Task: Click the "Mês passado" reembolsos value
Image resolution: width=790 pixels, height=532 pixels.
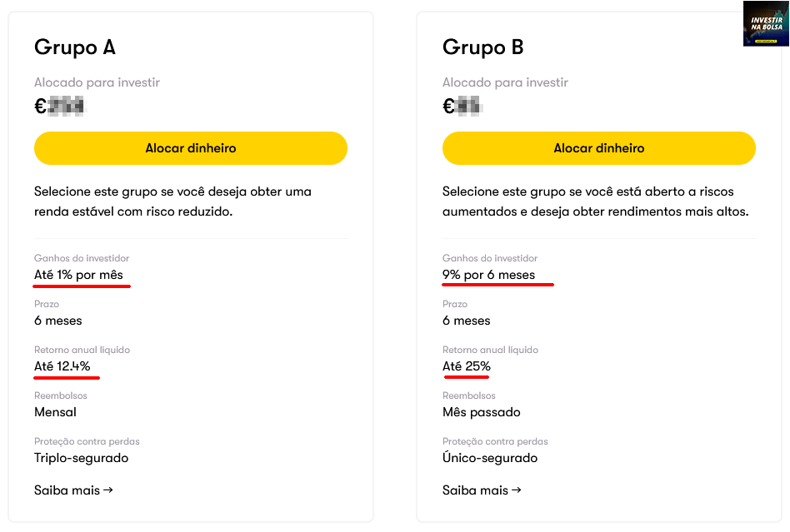Action: pos(482,412)
